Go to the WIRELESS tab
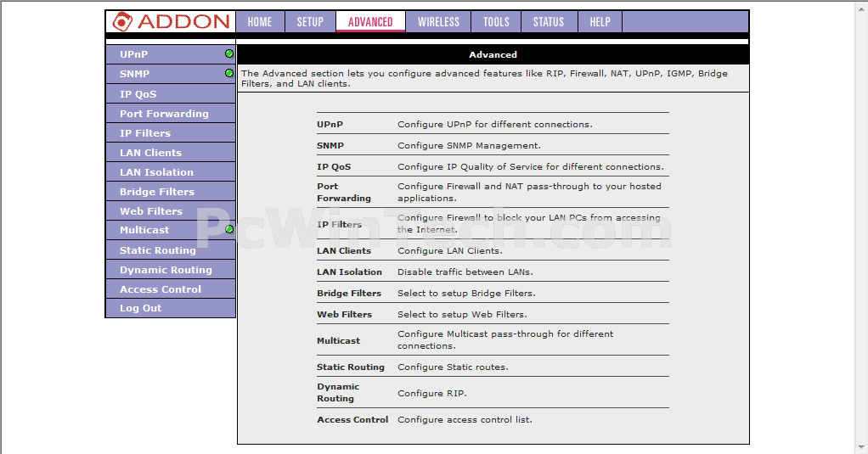Screen dimensions: 868x454 point(438,21)
